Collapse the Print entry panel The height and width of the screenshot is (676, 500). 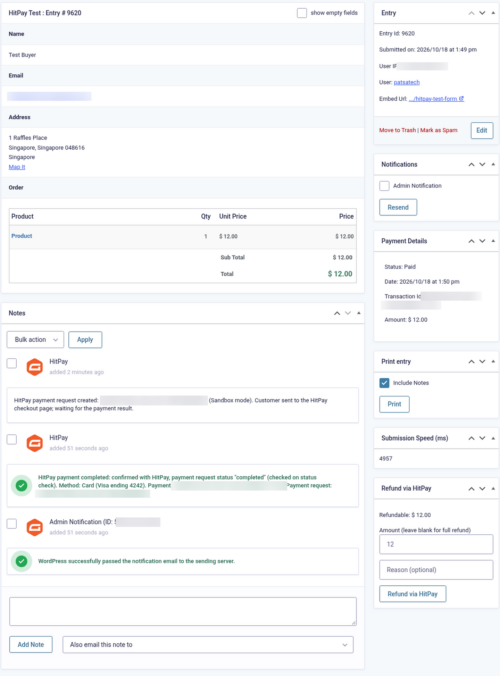coord(493,361)
